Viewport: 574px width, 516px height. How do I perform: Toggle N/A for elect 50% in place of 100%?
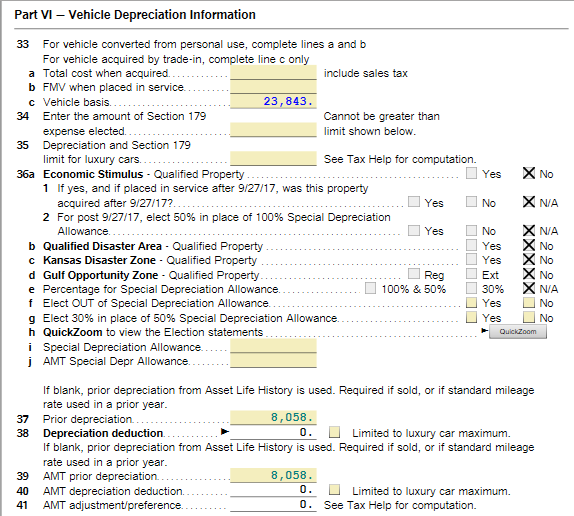[x=529, y=231]
